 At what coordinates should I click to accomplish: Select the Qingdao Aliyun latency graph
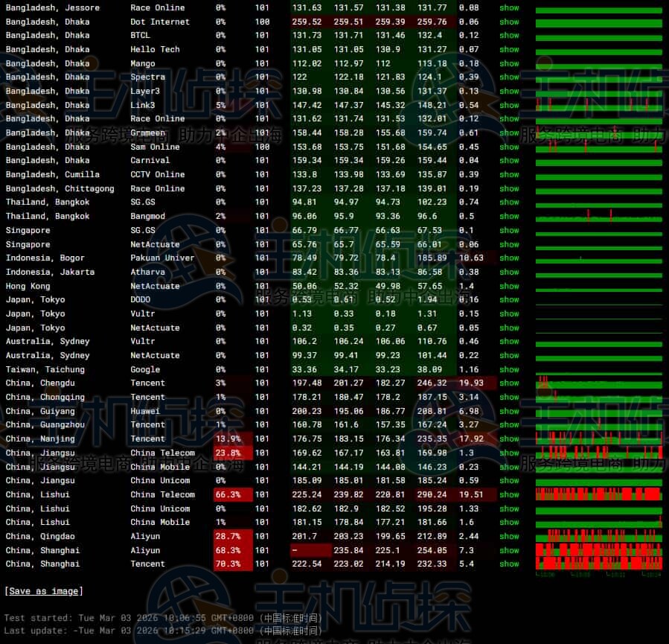coord(598,536)
